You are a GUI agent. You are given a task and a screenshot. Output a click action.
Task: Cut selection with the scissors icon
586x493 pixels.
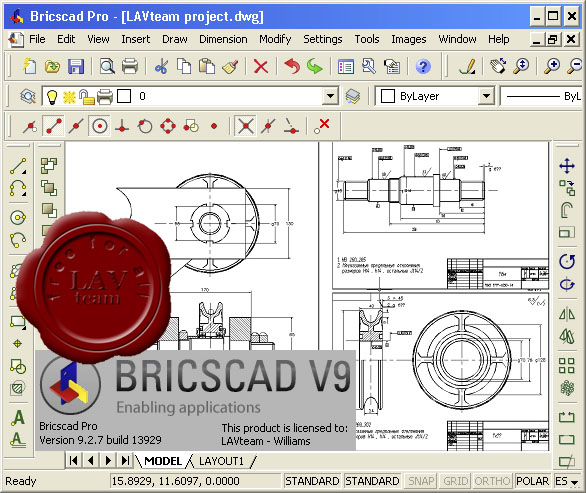[161, 67]
